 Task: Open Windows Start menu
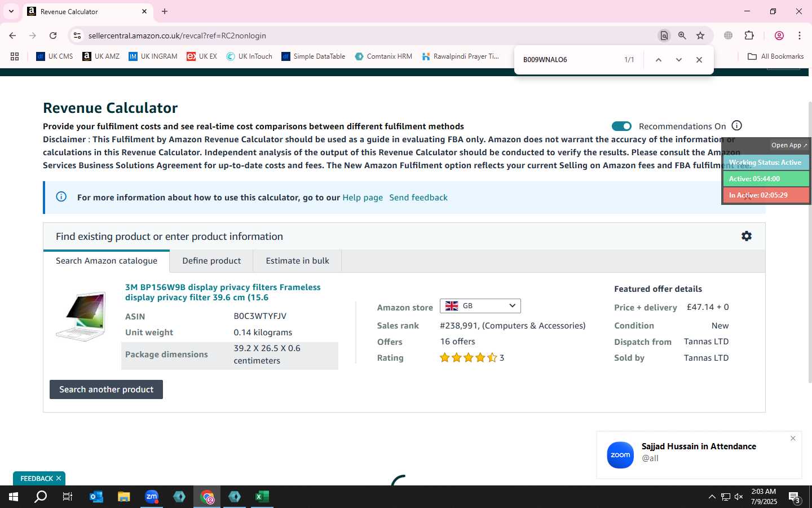pyautogui.click(x=14, y=497)
